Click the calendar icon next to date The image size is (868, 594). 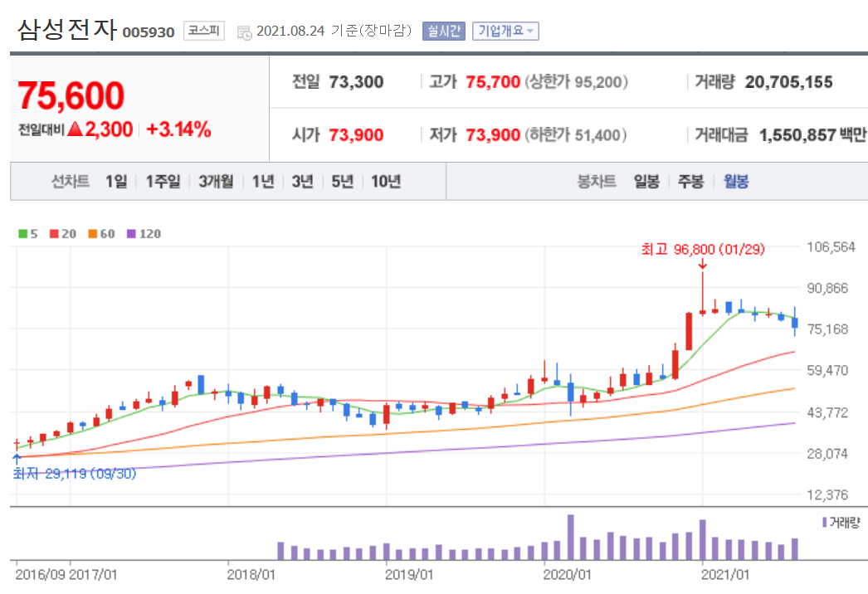[244, 32]
